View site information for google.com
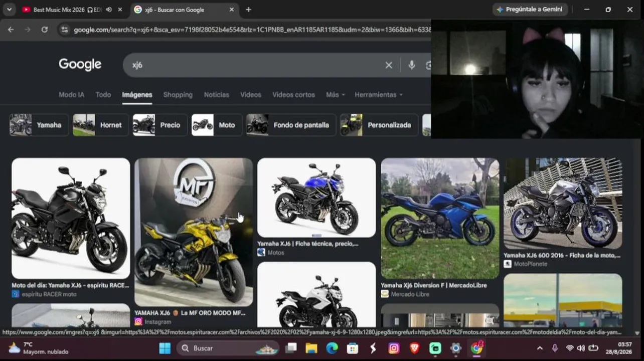The height and width of the screenshot is (361, 644). pyautogui.click(x=64, y=30)
